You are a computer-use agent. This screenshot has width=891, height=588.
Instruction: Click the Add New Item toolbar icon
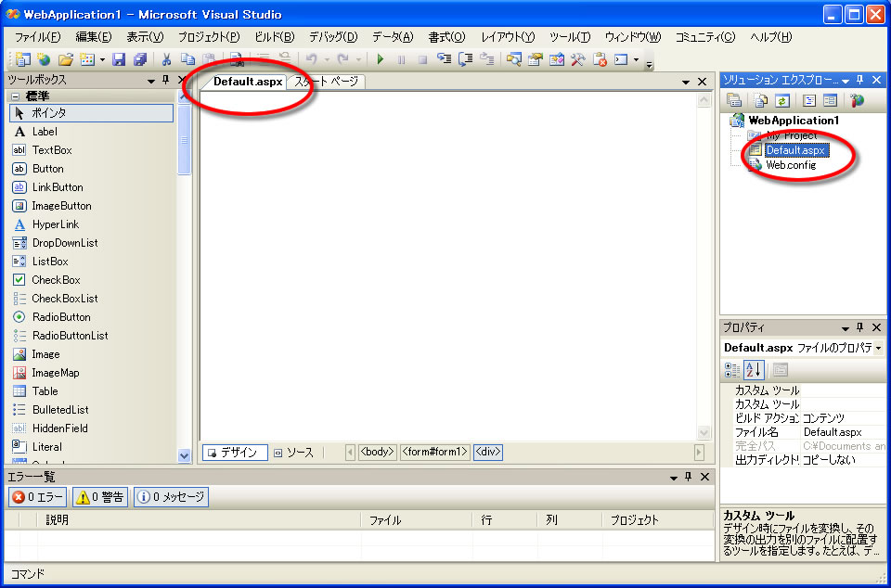(x=87, y=59)
